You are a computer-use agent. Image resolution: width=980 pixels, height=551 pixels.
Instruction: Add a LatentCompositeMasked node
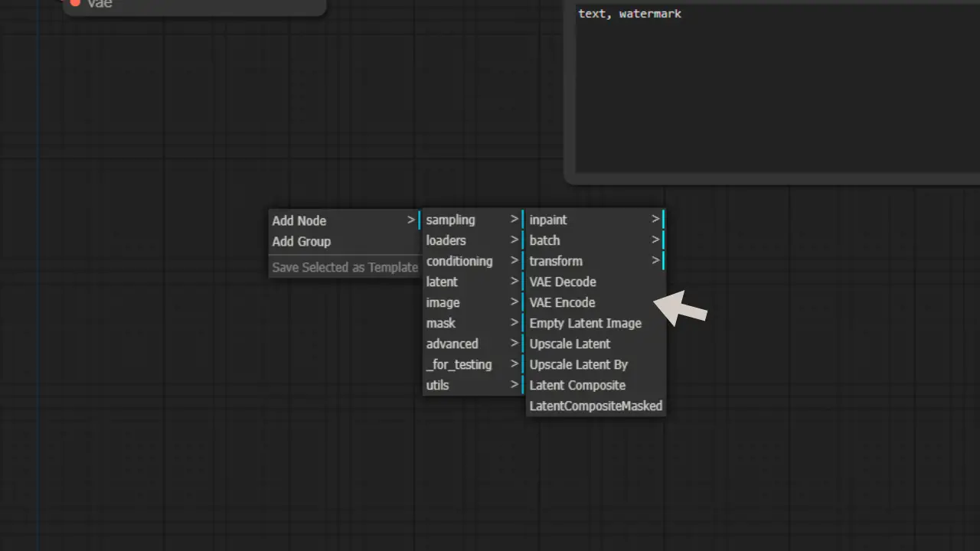(x=595, y=406)
